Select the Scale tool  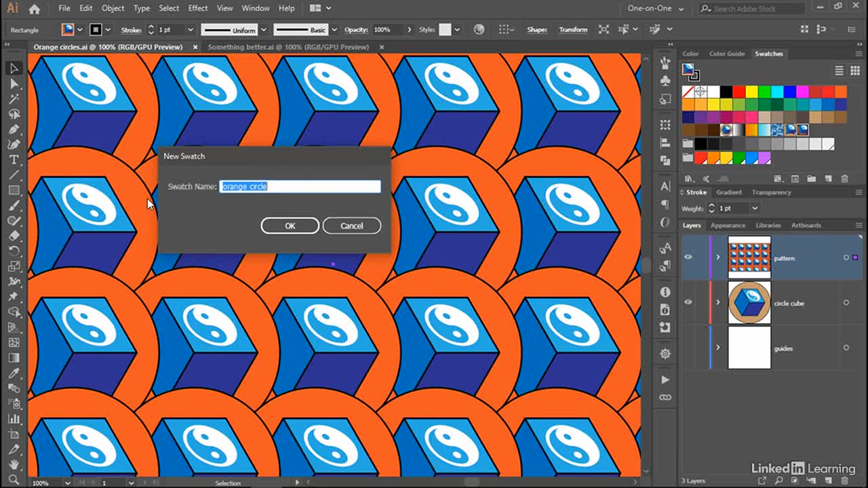point(14,266)
